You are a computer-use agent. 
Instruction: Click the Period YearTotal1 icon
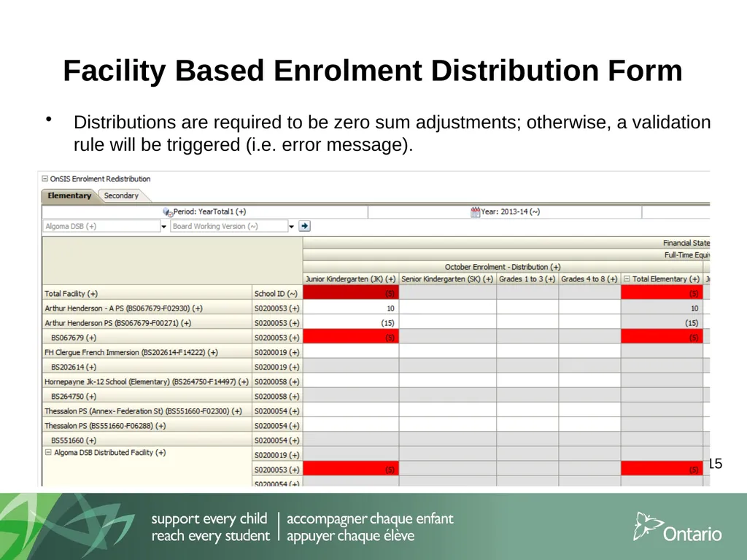click(x=167, y=212)
